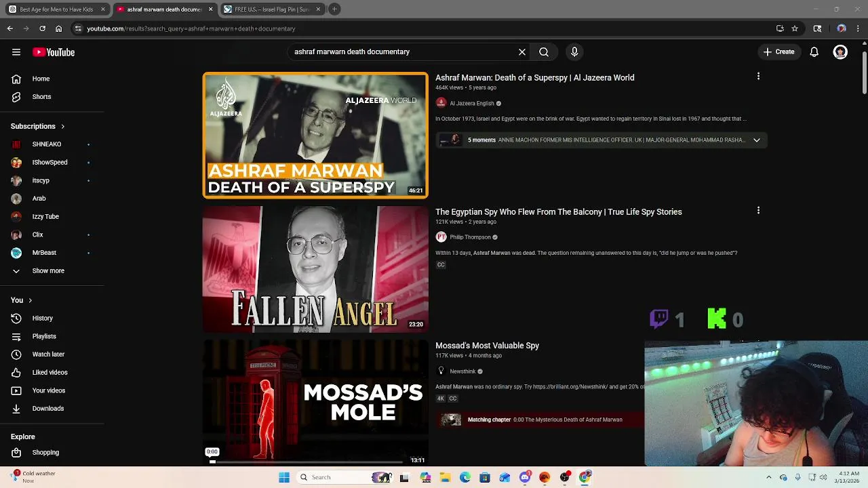
Task: Click the YouTube logo
Action: point(54,52)
